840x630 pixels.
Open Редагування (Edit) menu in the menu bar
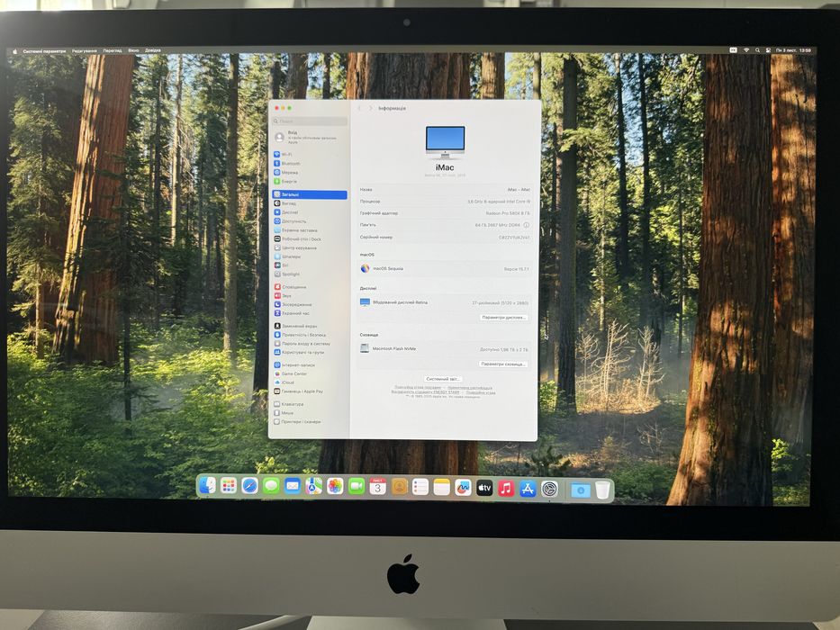click(x=85, y=51)
